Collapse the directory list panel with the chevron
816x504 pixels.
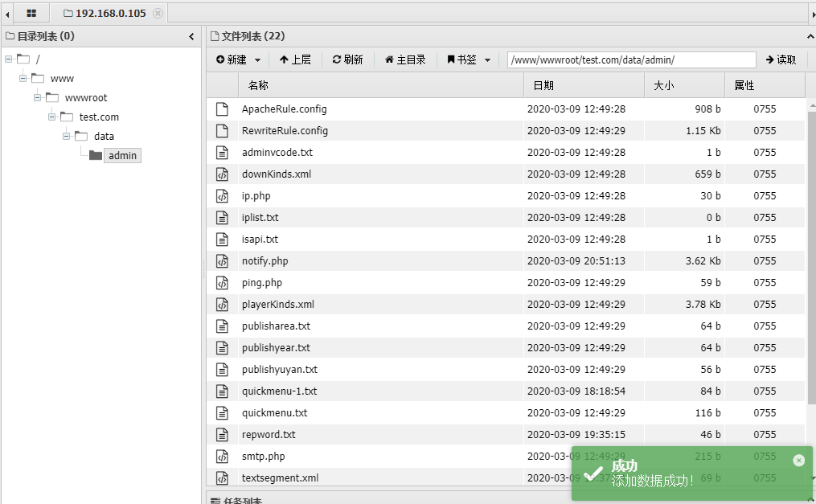191,36
